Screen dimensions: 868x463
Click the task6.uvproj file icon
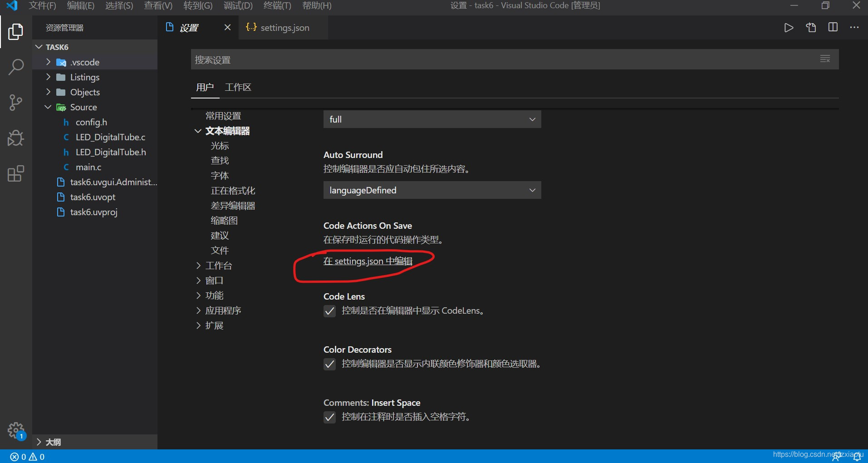tap(61, 212)
